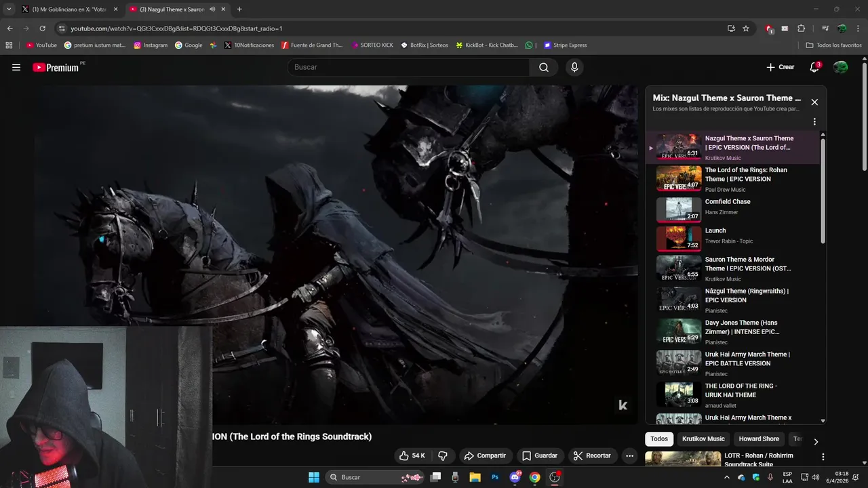Open the taskbar volume control
868x488 pixels.
point(816,477)
